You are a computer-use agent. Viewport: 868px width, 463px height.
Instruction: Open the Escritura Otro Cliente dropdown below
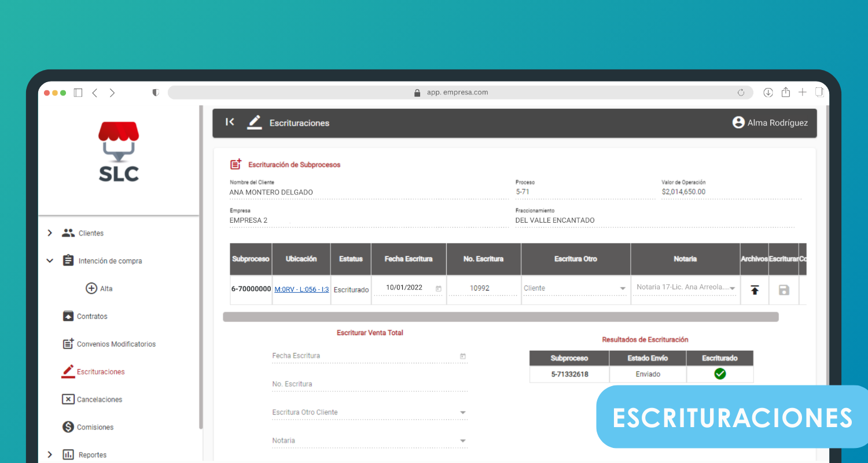(462, 413)
